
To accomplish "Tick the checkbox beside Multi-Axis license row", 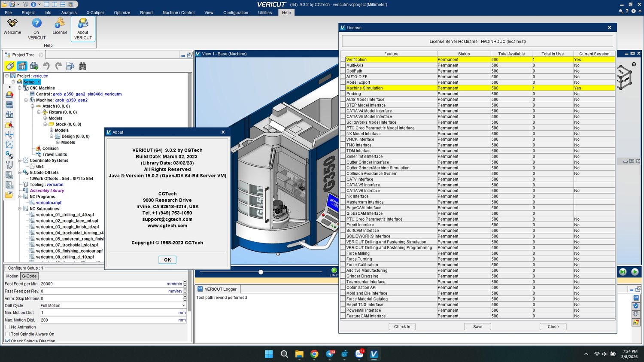I will point(343,66).
